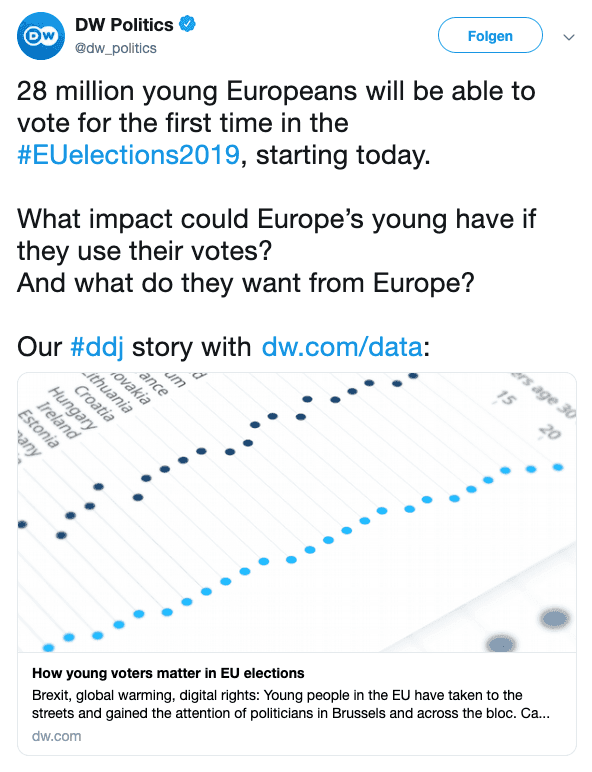Click the axis value 15 in chart
The image size is (592, 772).
click(x=506, y=397)
